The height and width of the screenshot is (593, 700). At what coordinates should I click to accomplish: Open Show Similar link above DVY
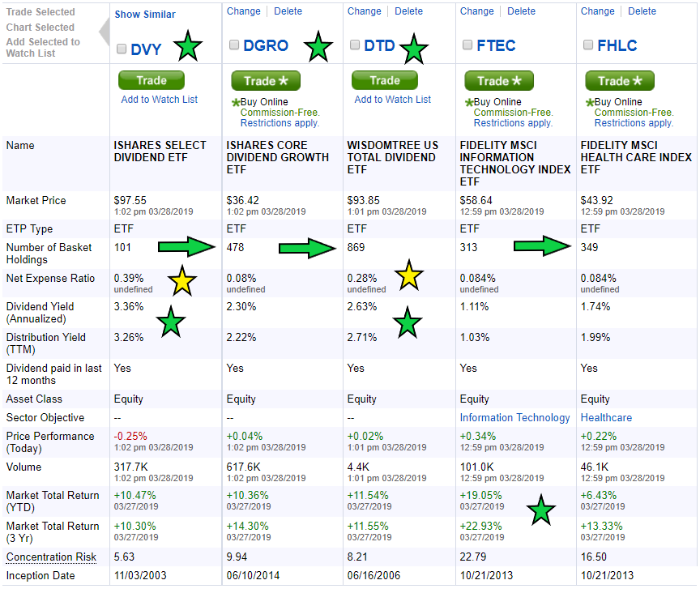click(x=145, y=15)
